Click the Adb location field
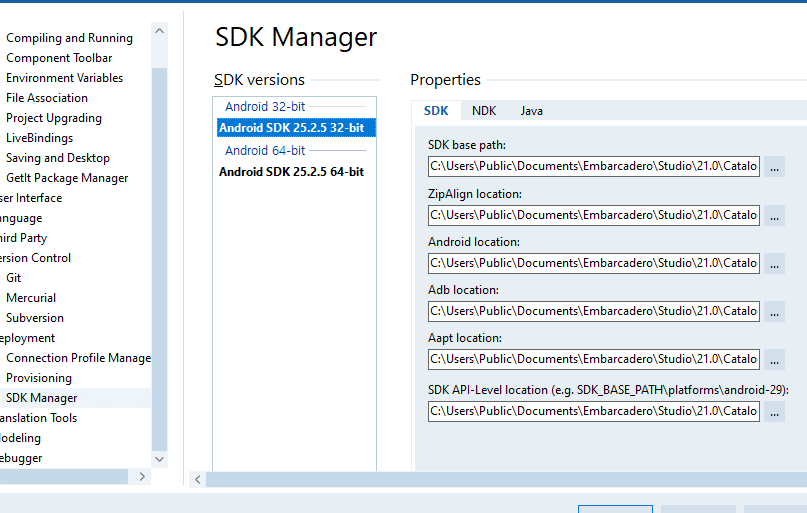 (x=594, y=311)
